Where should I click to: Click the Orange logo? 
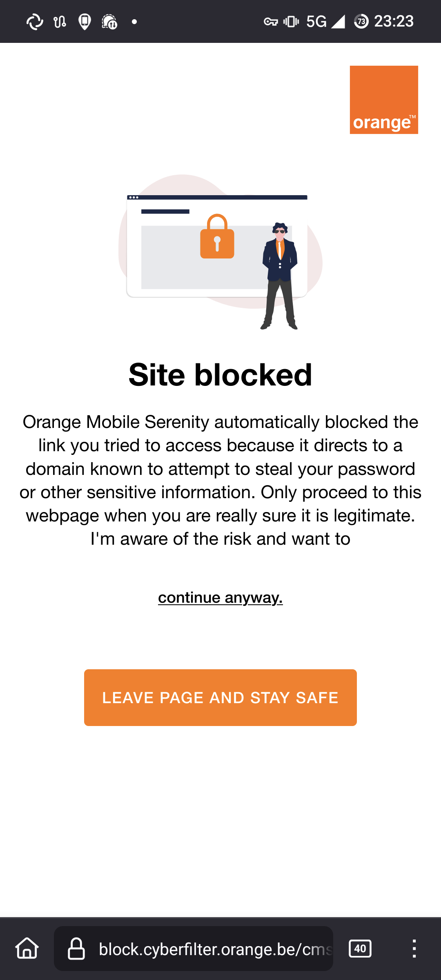pos(384,100)
